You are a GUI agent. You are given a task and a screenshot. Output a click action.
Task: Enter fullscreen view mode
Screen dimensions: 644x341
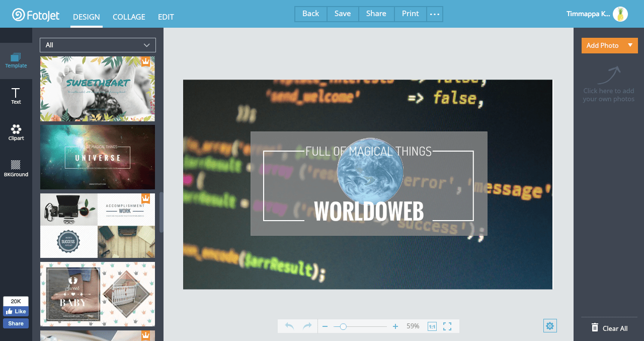(x=447, y=326)
